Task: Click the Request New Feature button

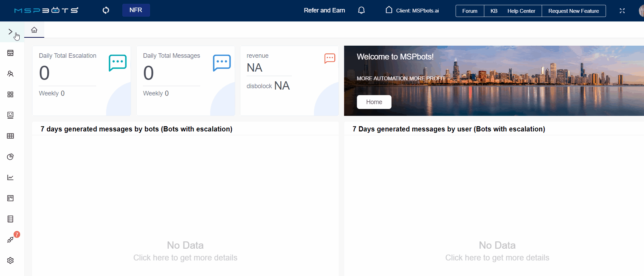Action: point(573,11)
